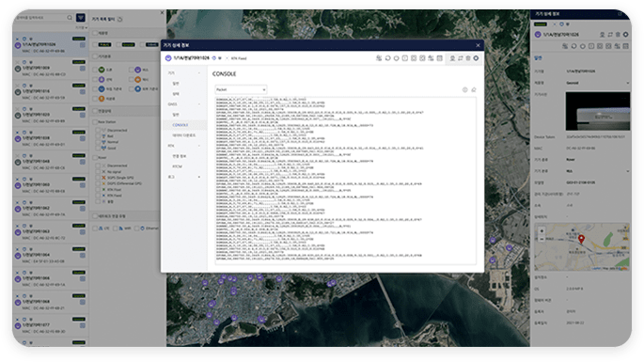Select 데이터 다운로드 in the dialog sidebar

pyautogui.click(x=183, y=135)
